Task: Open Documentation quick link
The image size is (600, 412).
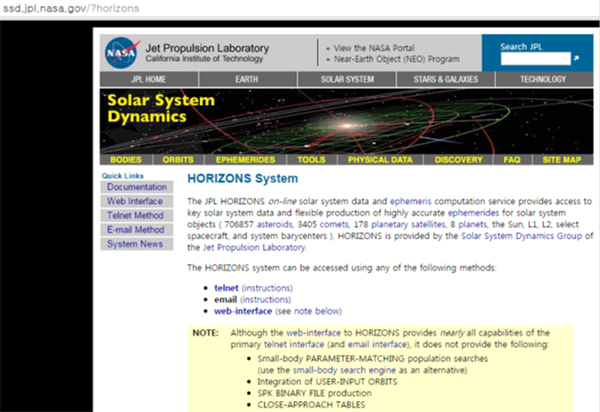Action: [137, 187]
